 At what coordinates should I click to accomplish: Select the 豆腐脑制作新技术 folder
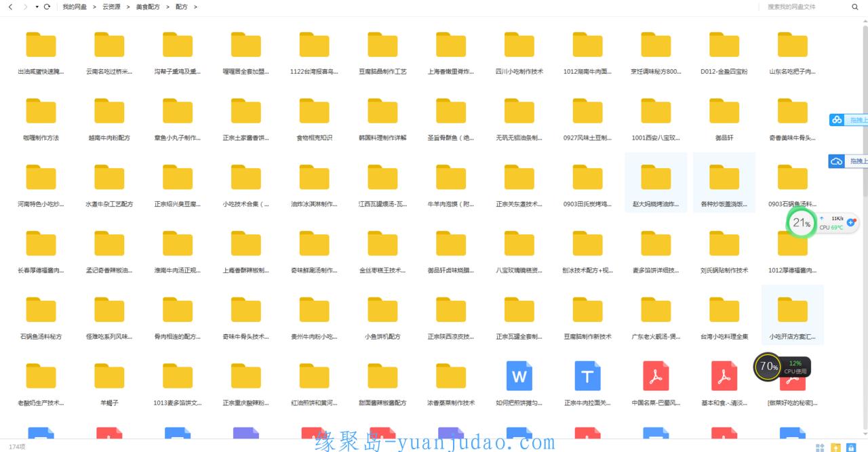coord(587,318)
